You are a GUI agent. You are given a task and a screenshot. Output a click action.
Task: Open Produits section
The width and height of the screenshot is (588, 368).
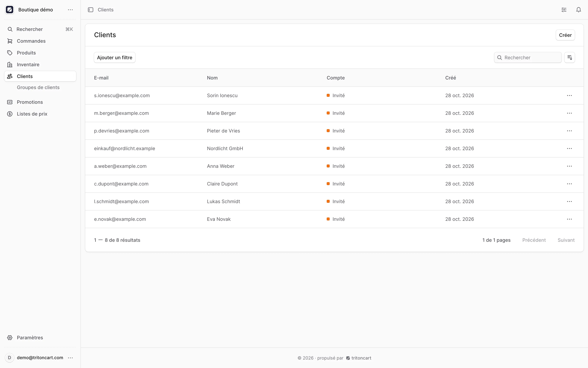pyautogui.click(x=40, y=53)
